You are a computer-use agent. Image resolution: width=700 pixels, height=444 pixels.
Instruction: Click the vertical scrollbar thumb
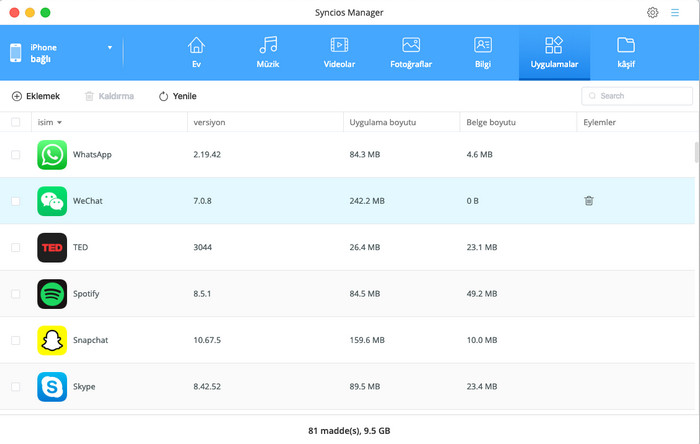tap(697, 152)
